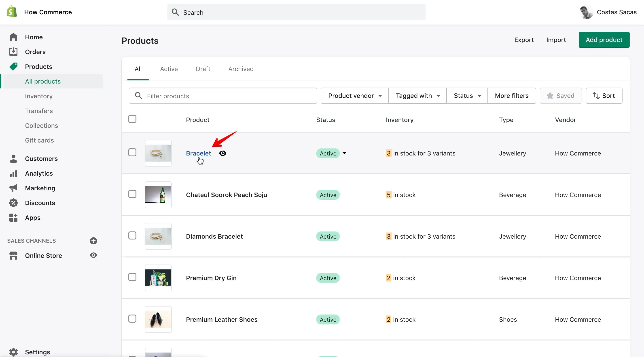Click the Sort arrows icon
Viewport: 644px width, 357px height.
coord(596,96)
